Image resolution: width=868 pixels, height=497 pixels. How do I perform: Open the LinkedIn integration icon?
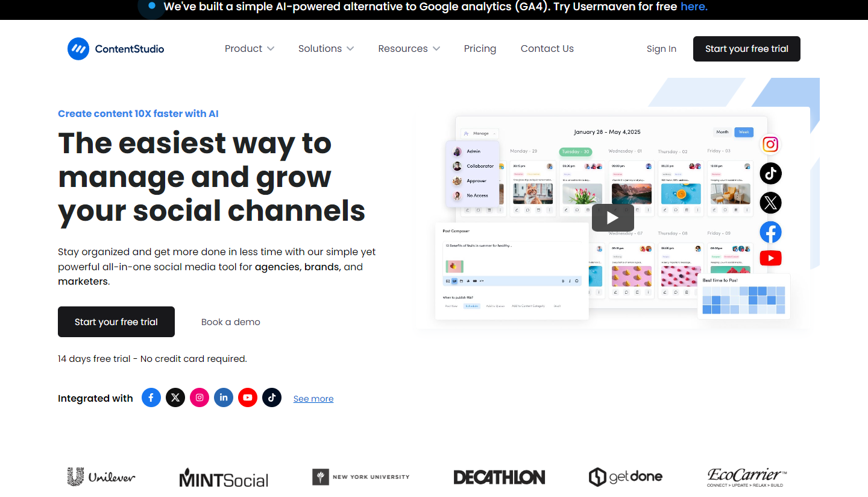[224, 397]
